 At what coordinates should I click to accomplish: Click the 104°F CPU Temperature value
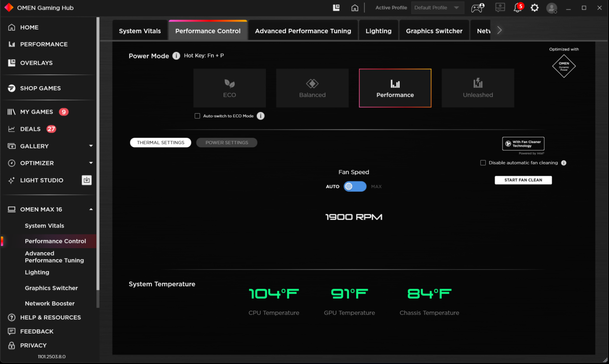click(274, 294)
